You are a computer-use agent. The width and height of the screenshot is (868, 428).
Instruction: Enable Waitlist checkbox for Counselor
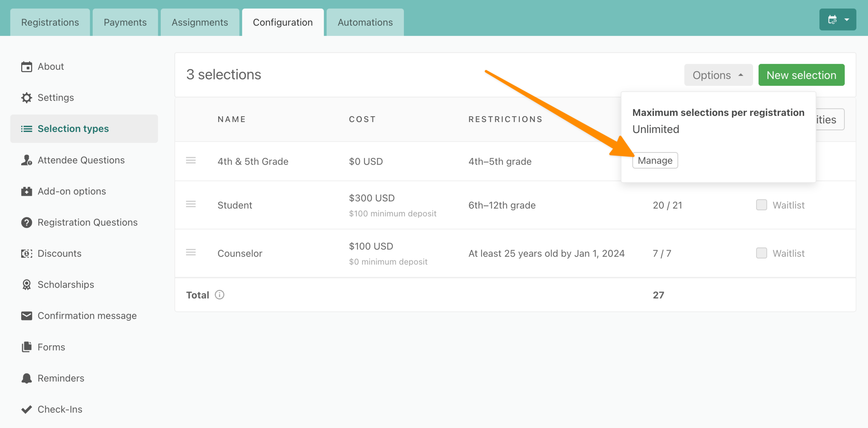click(761, 253)
